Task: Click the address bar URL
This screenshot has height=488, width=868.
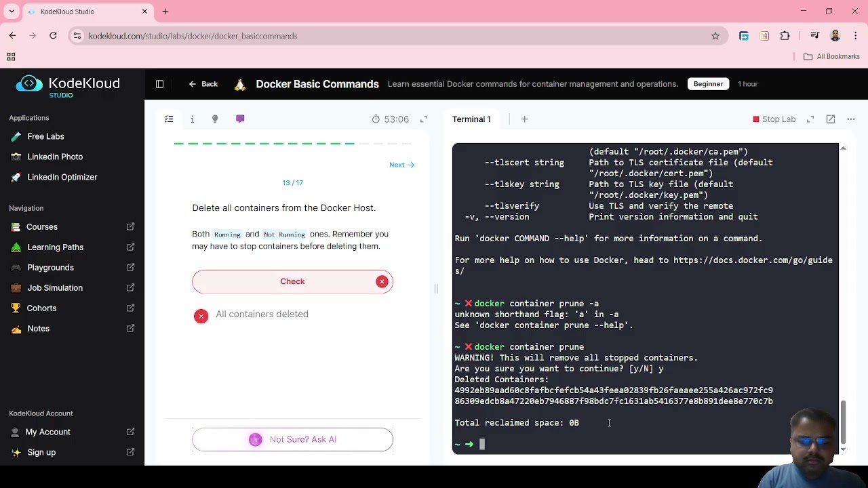Action: coord(193,36)
